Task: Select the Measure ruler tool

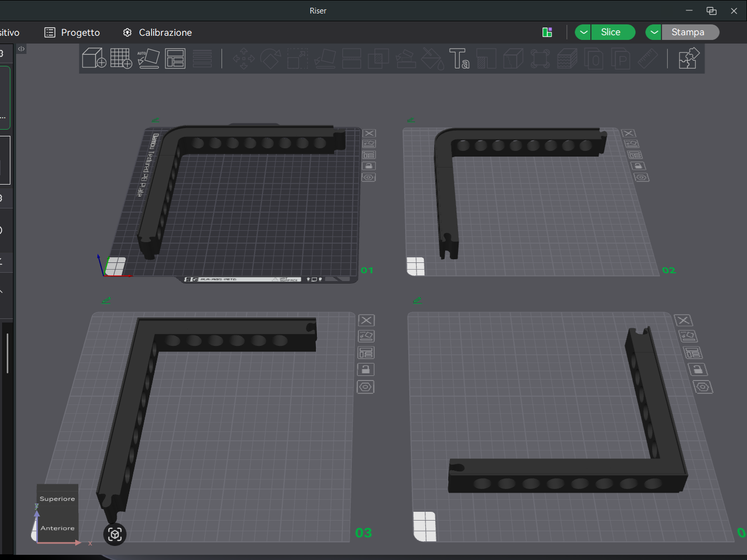Action: [647, 59]
